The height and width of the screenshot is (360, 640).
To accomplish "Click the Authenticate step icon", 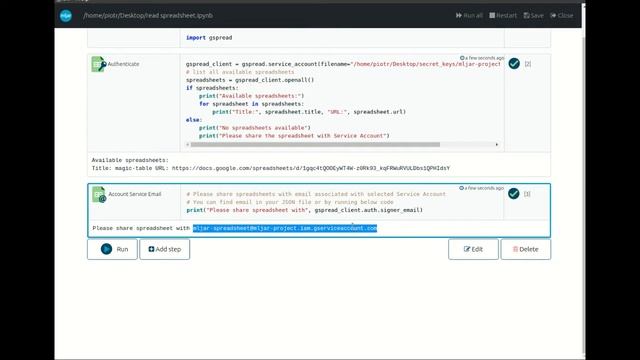I will 98,64.
